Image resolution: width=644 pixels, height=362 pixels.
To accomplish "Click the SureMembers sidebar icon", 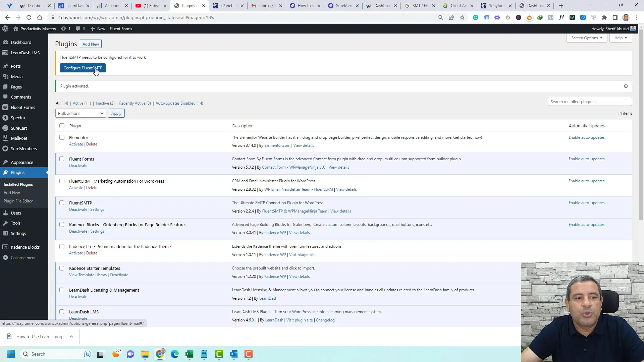I will (5, 148).
